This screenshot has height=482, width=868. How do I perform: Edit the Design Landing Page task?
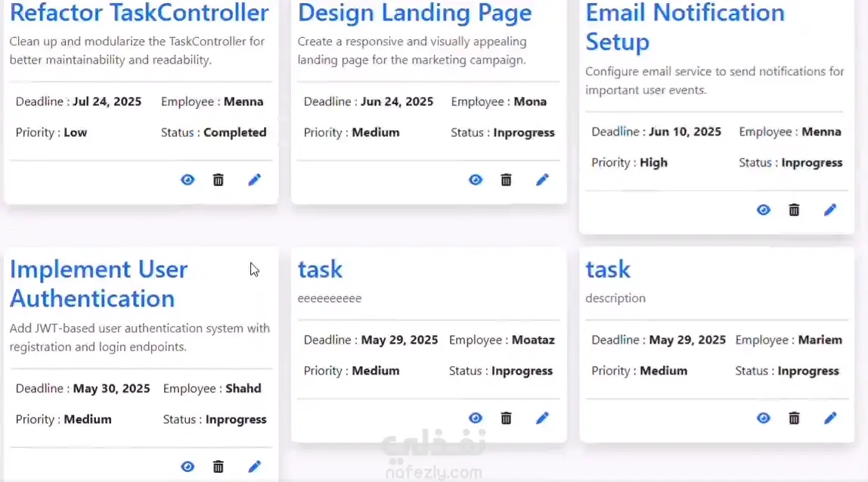tap(543, 180)
